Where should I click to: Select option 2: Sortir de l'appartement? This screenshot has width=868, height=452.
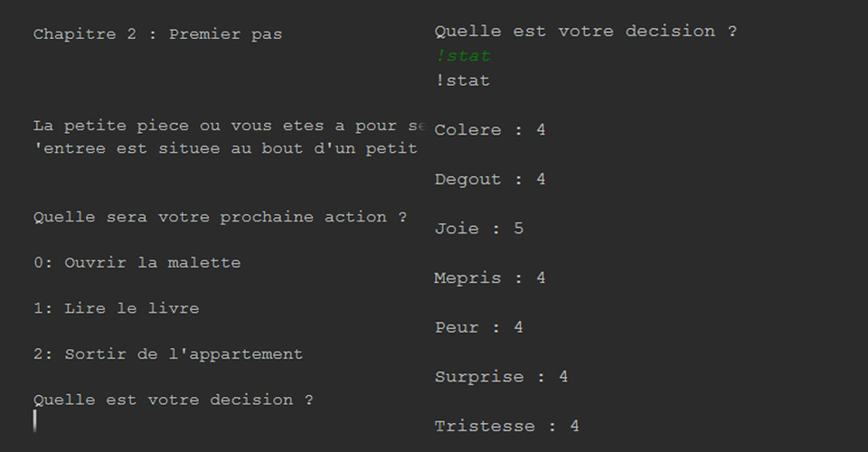[168, 354]
